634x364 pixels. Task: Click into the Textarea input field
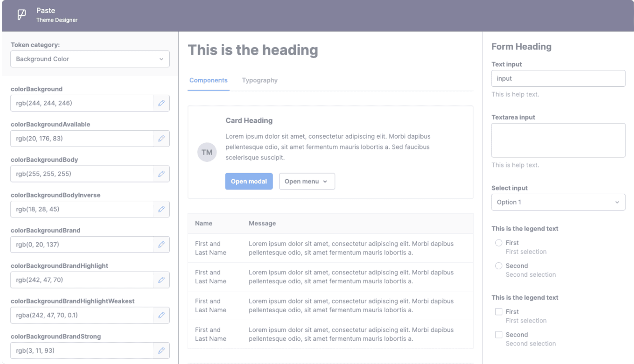558,141
